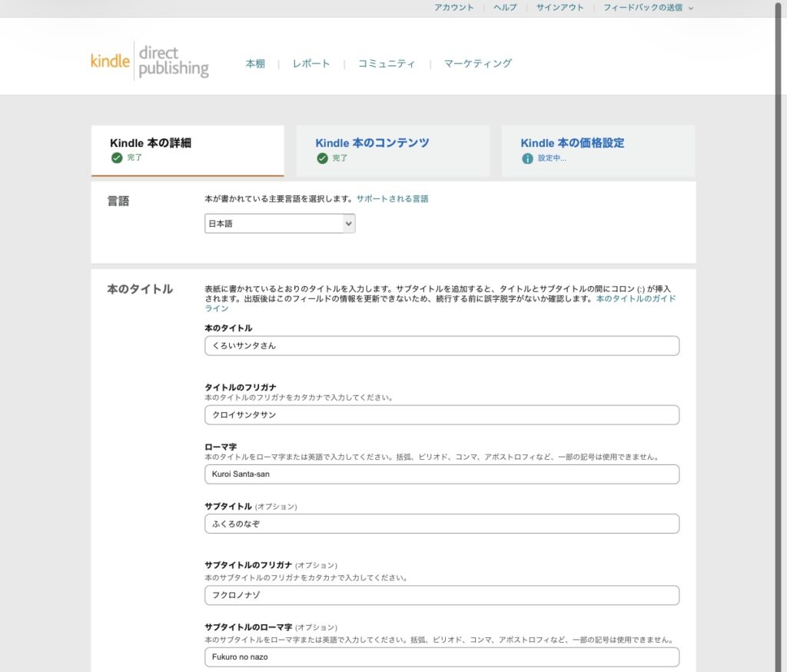Click the サブタイトル input field

point(442,524)
